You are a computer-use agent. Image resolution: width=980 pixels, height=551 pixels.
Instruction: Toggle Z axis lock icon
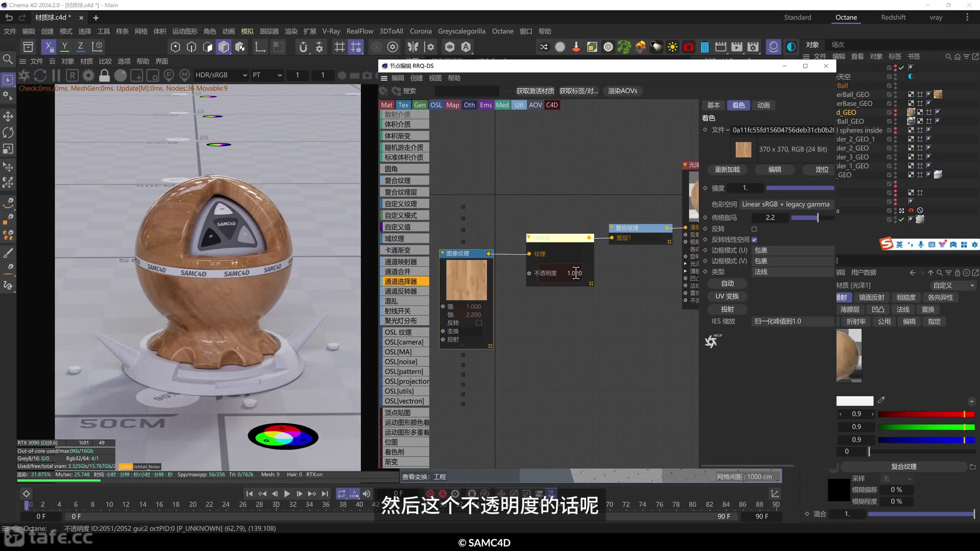click(80, 47)
